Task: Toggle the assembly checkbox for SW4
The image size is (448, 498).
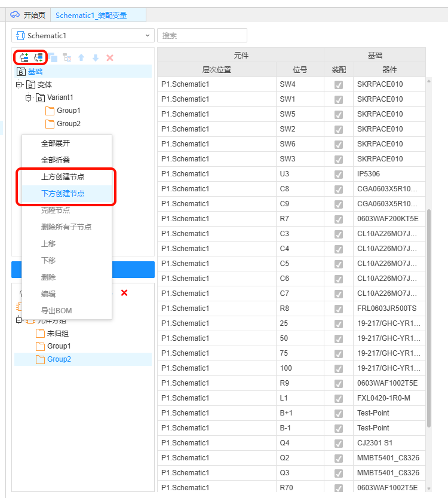Action: [x=339, y=85]
